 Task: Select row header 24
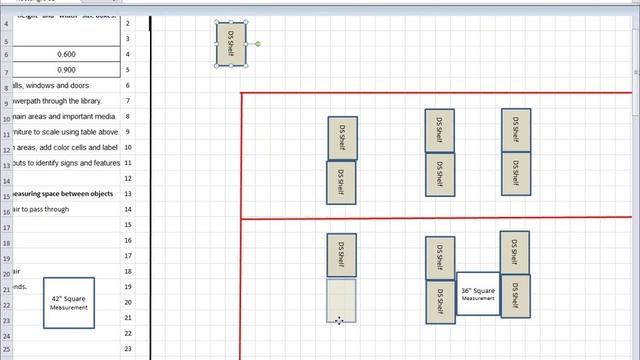click(x=6, y=336)
